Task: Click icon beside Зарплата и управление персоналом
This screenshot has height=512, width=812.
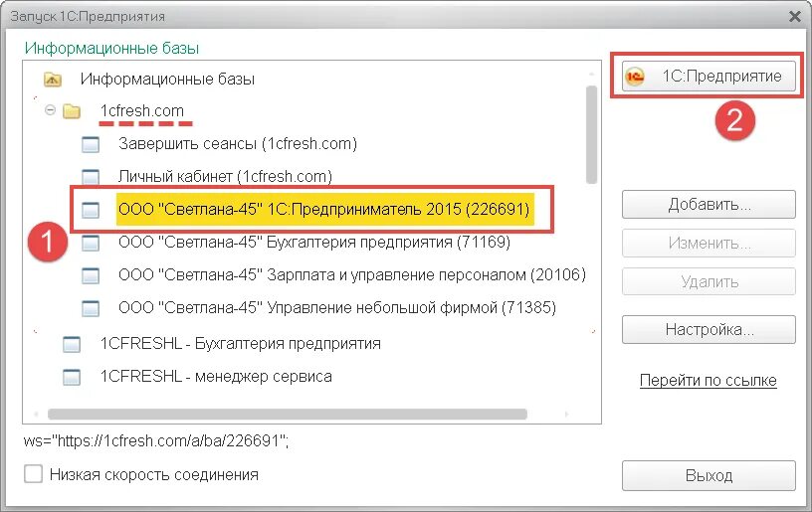Action: (91, 275)
